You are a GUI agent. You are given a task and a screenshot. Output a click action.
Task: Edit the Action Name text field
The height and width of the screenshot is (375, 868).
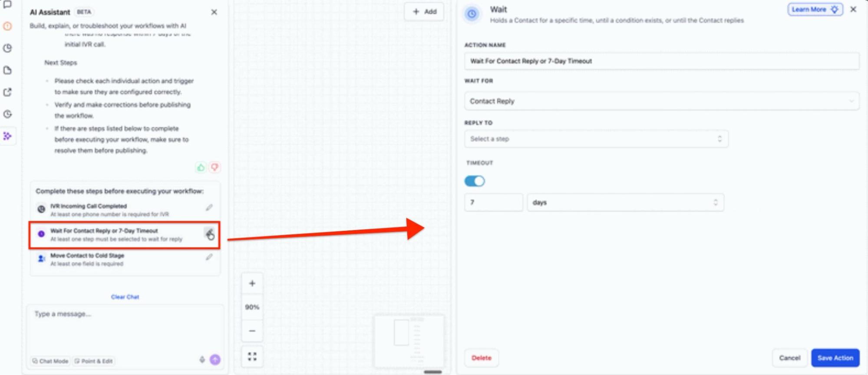pos(662,61)
